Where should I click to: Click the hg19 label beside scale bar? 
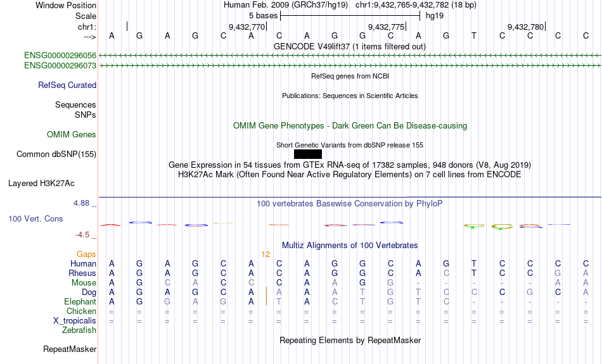pos(435,16)
